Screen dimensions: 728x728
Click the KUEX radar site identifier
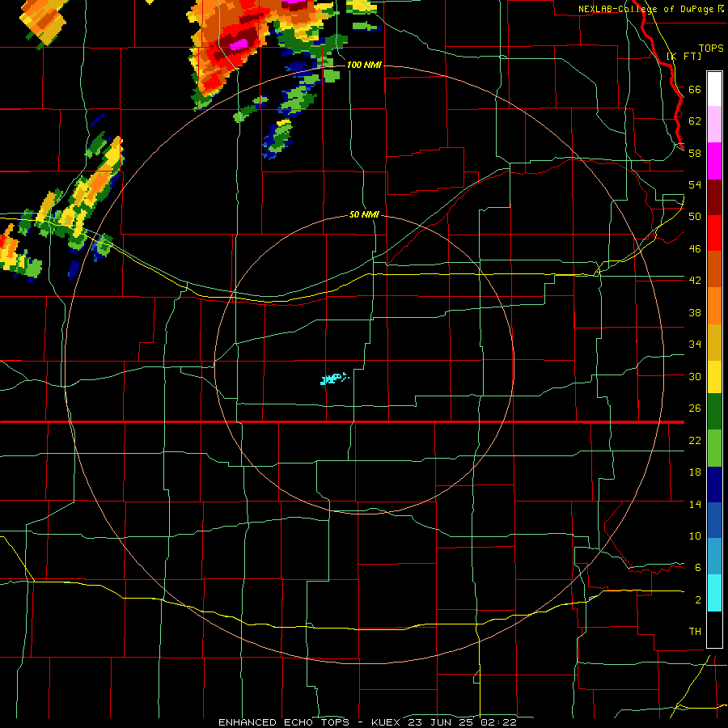[x=385, y=722]
